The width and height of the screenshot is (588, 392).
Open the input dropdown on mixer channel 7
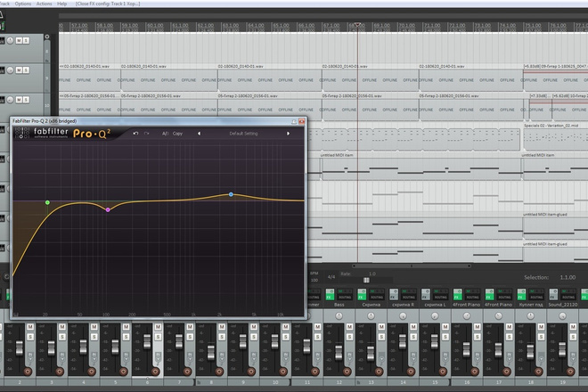point(190,356)
